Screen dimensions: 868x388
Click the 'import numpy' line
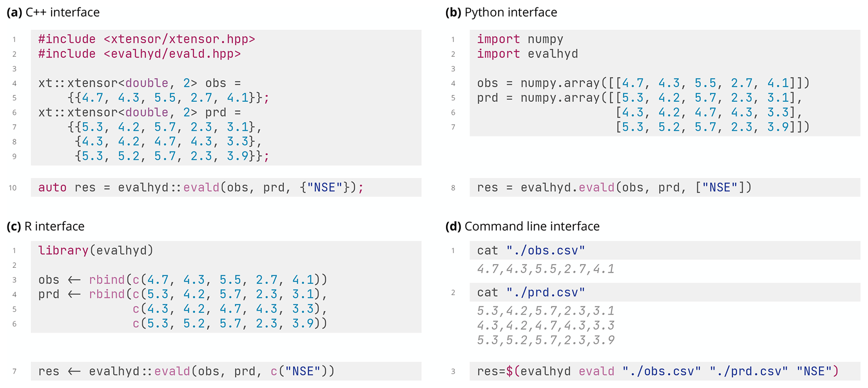(520, 40)
